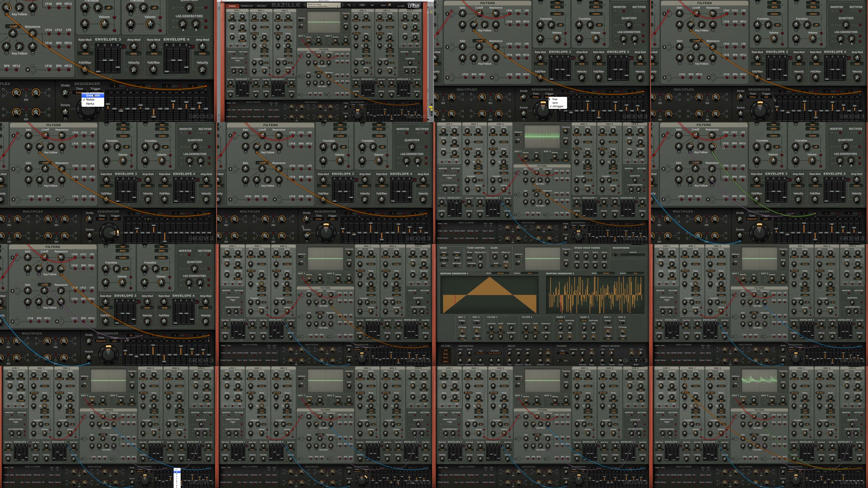Toggle ENV 3 Snappy switch
The image size is (868, 488).
pos(607,323)
